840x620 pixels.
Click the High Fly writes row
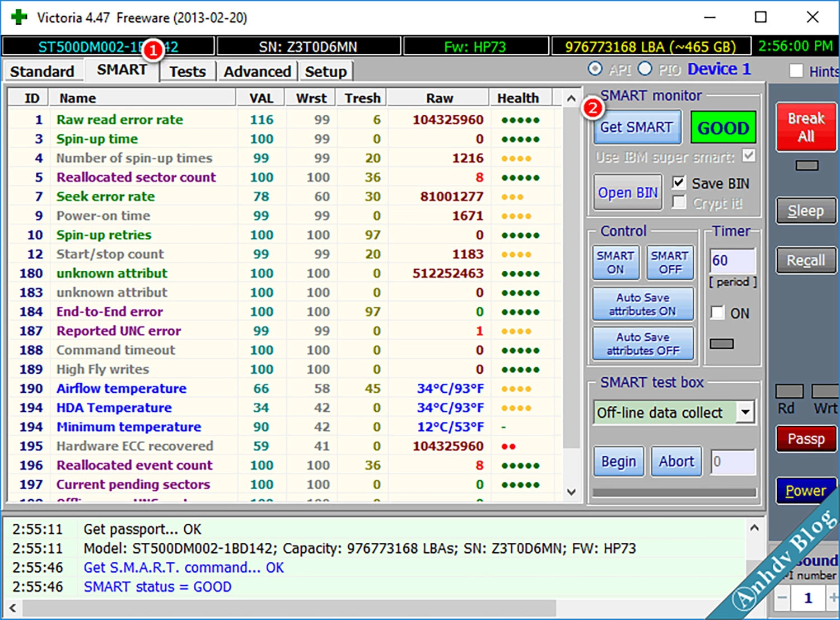(x=286, y=369)
